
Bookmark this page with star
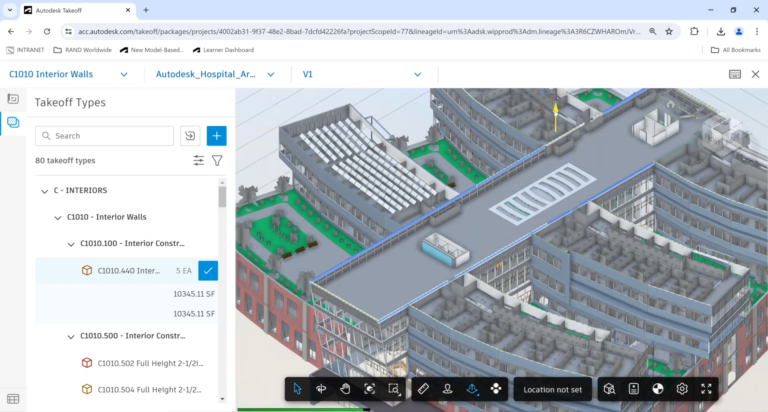coord(669,31)
